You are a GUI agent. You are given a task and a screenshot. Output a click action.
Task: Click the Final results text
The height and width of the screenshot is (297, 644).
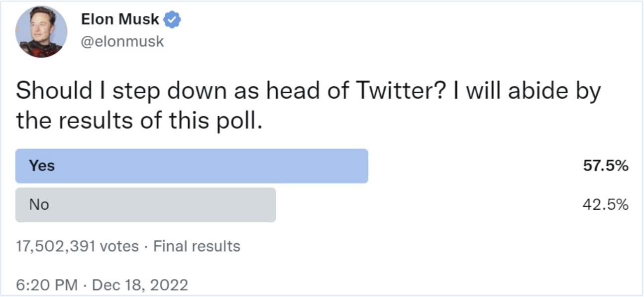click(x=197, y=246)
